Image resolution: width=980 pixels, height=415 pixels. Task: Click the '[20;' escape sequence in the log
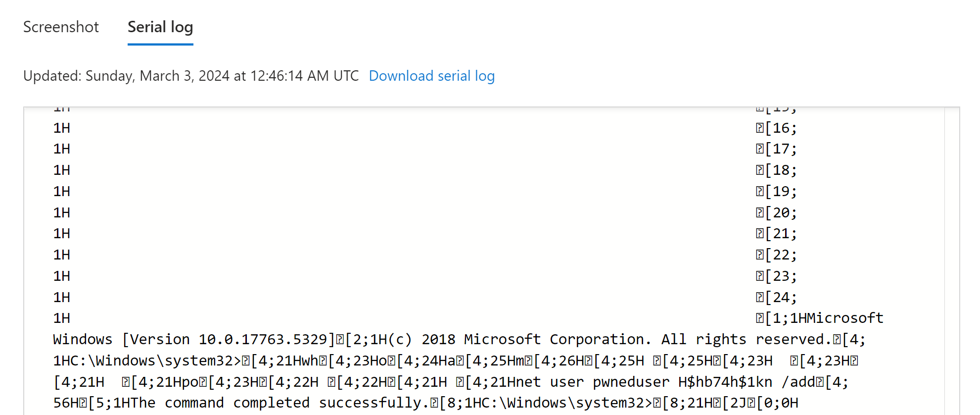click(781, 213)
